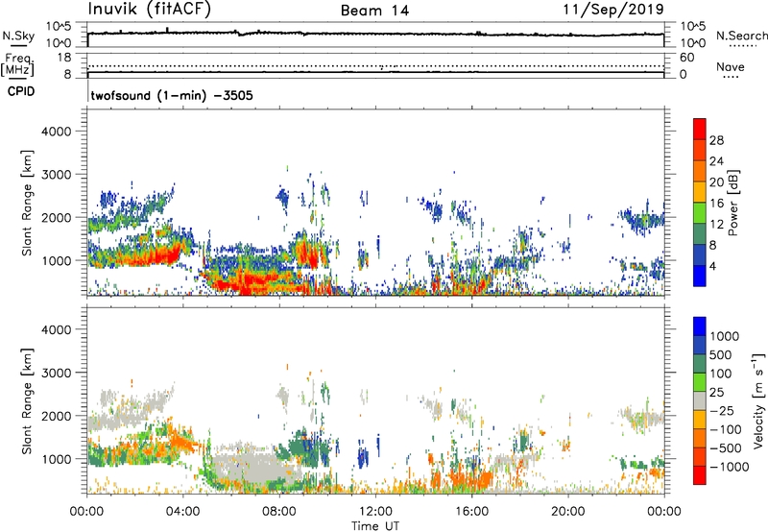Click velocity colorbar tick value '-25'
This screenshot has height=532, width=768.
722,411
